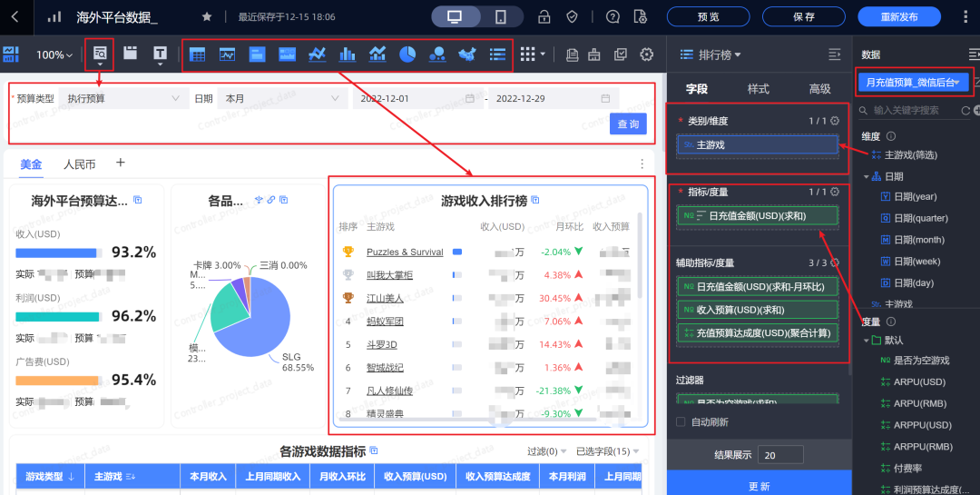Insert a query control widget from the toolbar
The image size is (980, 495).
[100, 54]
